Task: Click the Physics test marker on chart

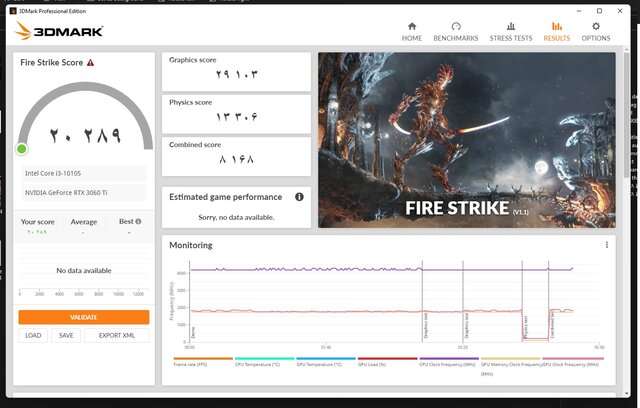Action: click(525, 327)
